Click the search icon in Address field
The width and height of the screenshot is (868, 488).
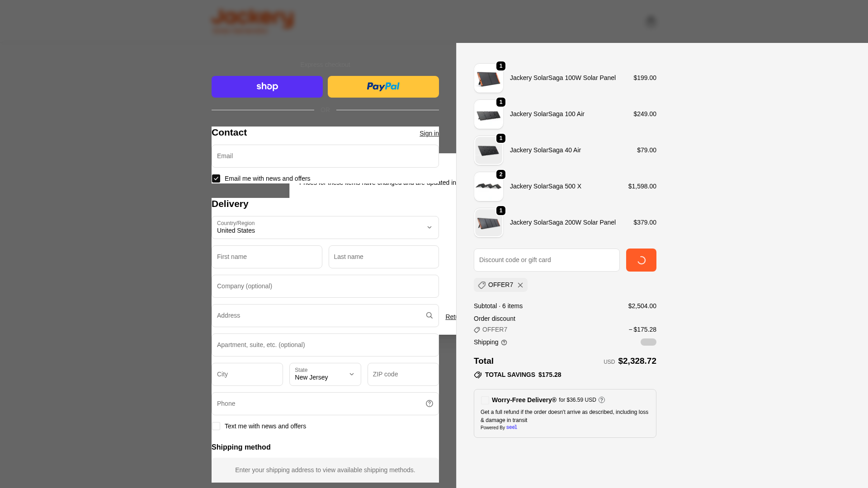click(429, 315)
